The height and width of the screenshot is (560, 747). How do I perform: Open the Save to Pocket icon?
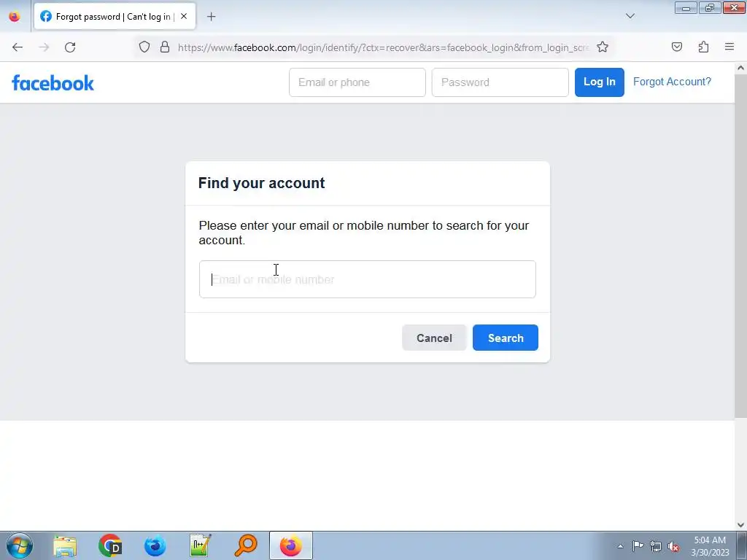tap(676, 47)
